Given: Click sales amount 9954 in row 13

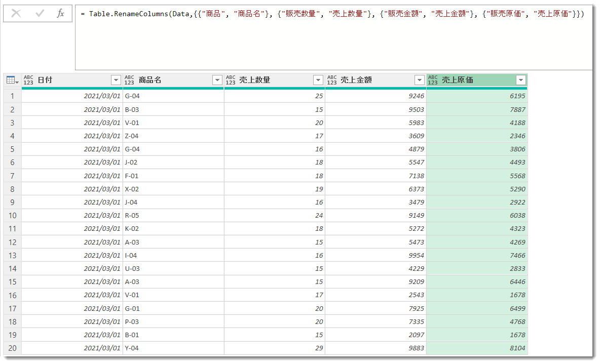Looking at the screenshot, I should (x=376, y=255).
